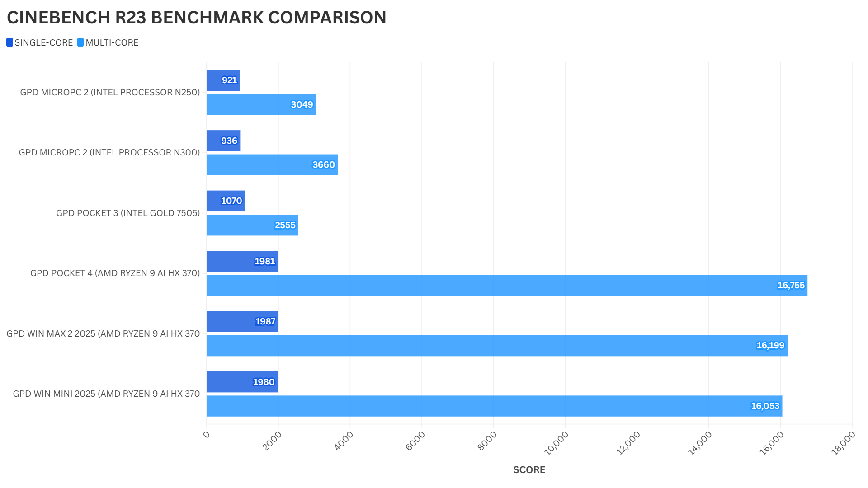Screen dimensions: 868x488
Task: Click the GPD Win Mini 2025 label
Action: click(106, 394)
